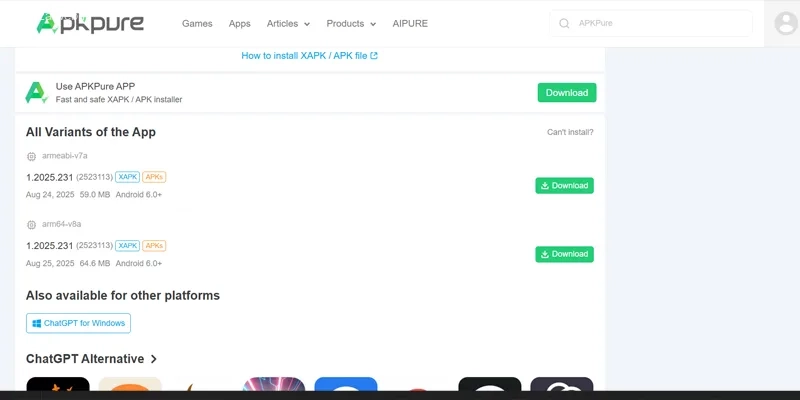Screen dimensions: 800x400
Task: Click the ChatGPT for Windows button
Action: point(79,323)
